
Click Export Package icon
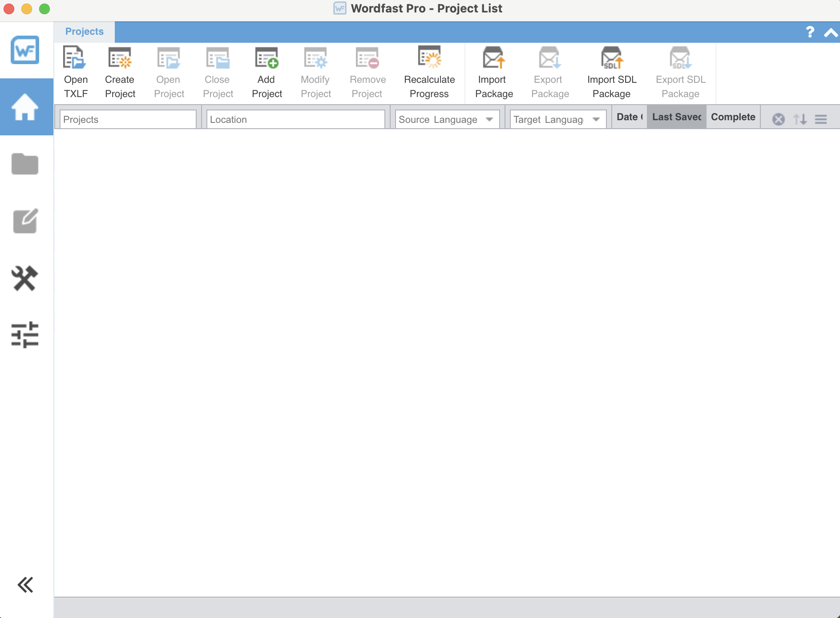coord(550,73)
